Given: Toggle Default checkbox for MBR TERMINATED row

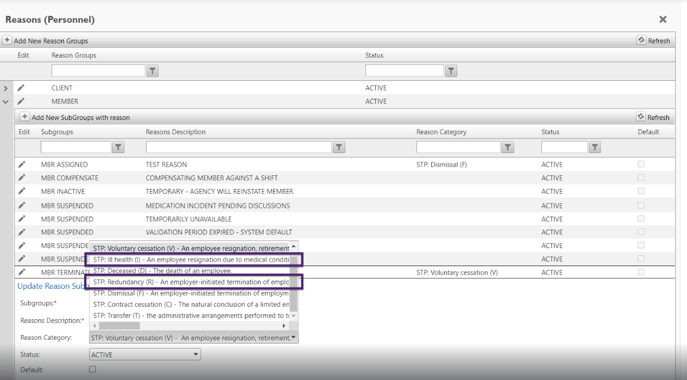Looking at the screenshot, I should [x=641, y=272].
